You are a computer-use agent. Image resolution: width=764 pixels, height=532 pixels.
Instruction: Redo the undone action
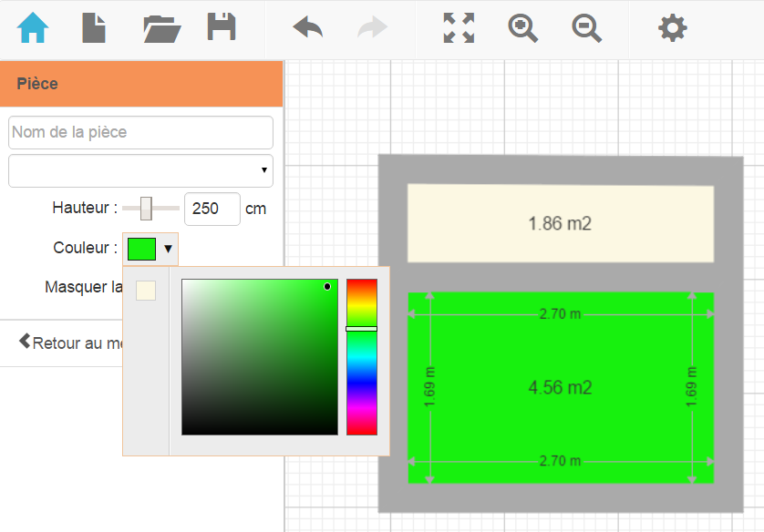(x=372, y=28)
